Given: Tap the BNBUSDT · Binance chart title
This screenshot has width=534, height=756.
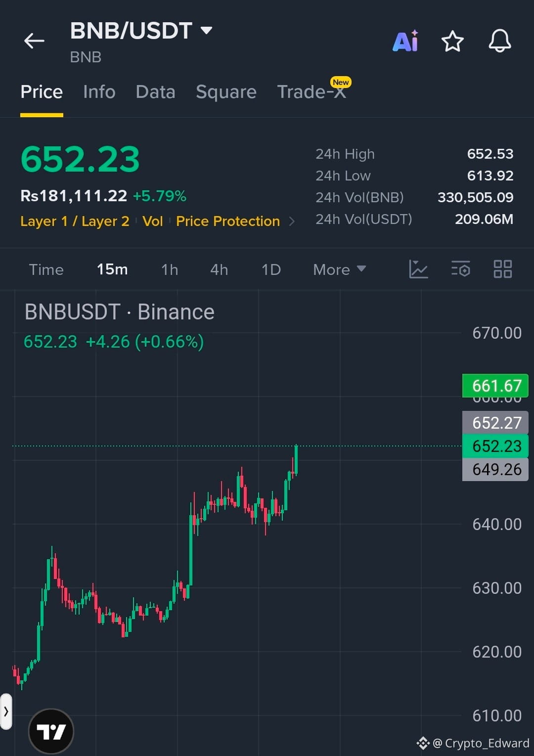Looking at the screenshot, I should pyautogui.click(x=120, y=312).
